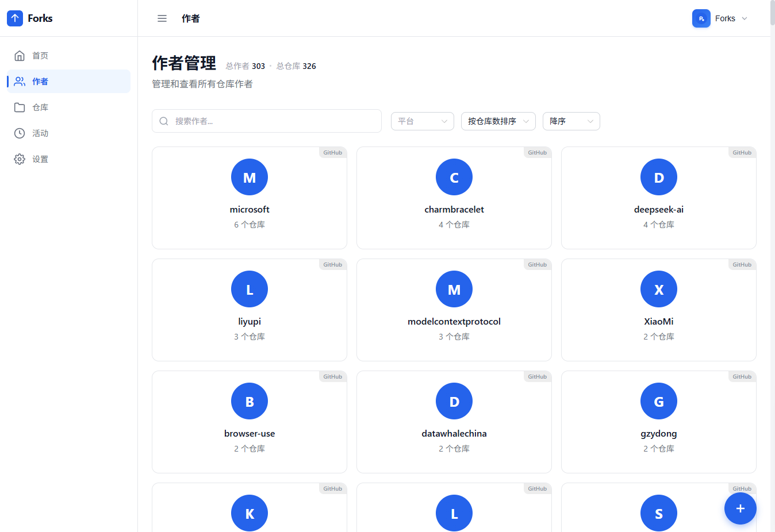Open the deepseek-ai author name link
The width and height of the screenshot is (775, 532).
[659, 210]
